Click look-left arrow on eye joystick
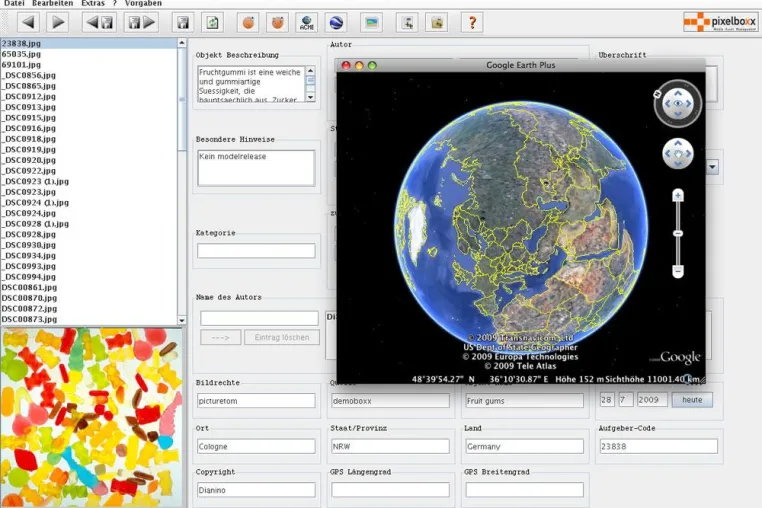Image resolution: width=762 pixels, height=508 pixels. 667,104
